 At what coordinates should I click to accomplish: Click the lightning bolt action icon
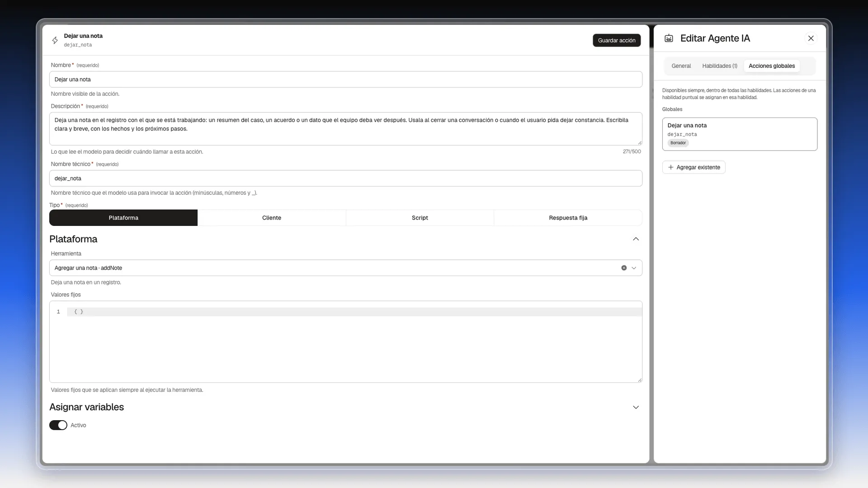pyautogui.click(x=55, y=40)
